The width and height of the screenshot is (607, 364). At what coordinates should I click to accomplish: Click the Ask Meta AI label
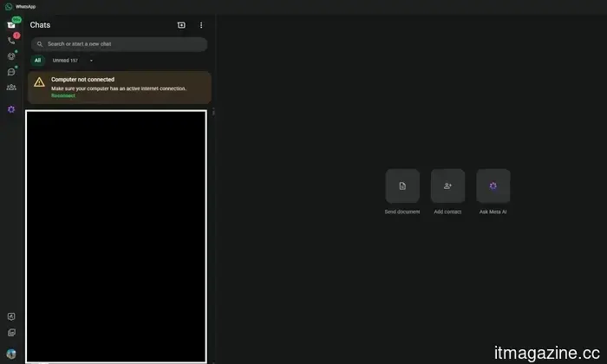[493, 211]
